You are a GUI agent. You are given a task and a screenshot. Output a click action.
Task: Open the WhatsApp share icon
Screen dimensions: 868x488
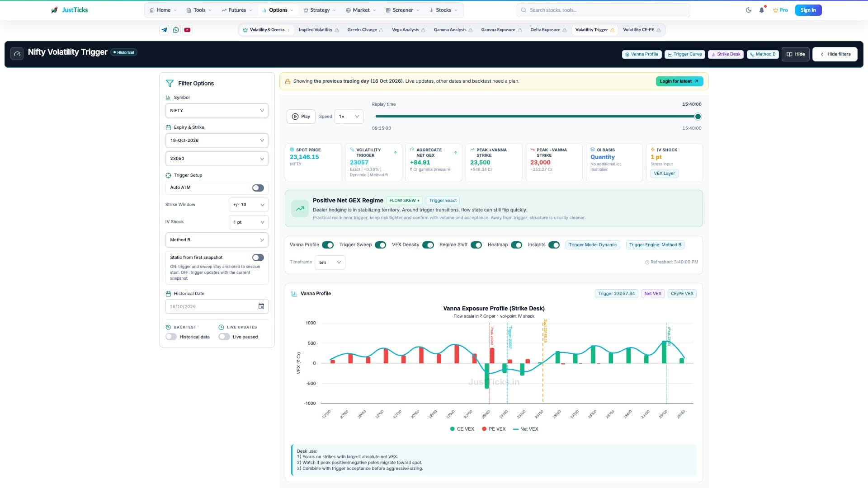click(176, 30)
